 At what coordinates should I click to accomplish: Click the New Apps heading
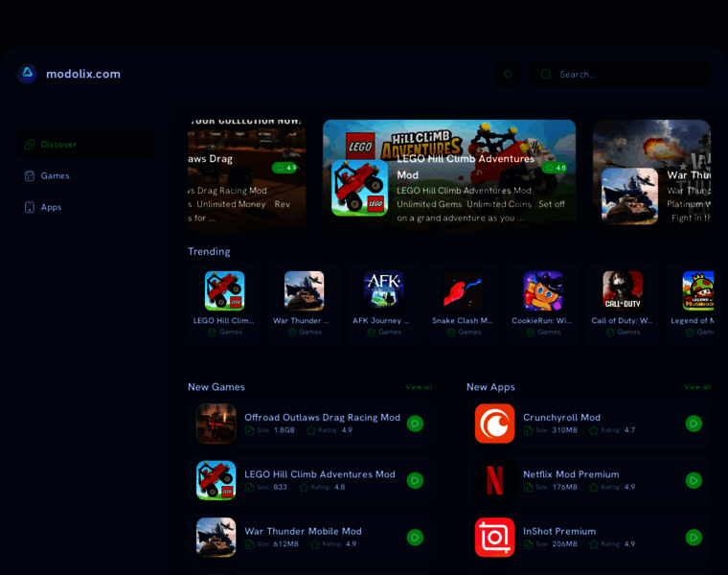[x=490, y=387]
